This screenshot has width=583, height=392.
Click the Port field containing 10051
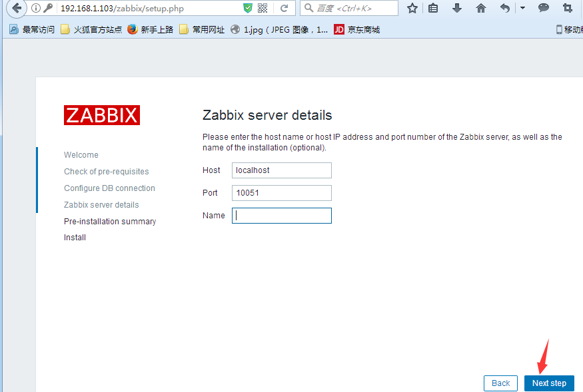point(282,193)
